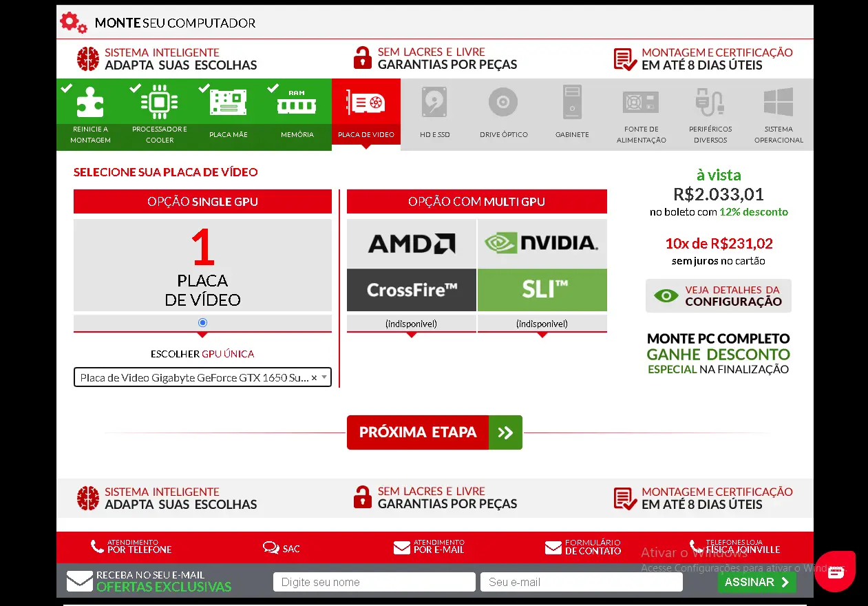Image resolution: width=868 pixels, height=606 pixels.
Task: Open Atendimento por Telefone link
Action: [131, 547]
